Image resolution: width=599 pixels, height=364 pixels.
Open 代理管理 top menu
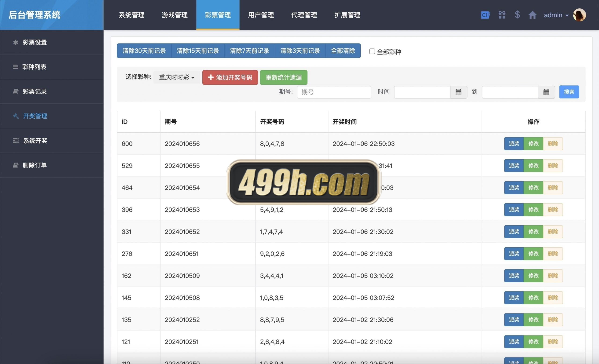tap(304, 15)
